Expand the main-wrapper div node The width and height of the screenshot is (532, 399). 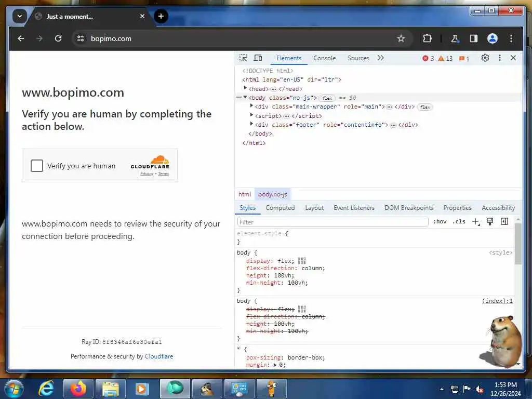tap(251, 106)
